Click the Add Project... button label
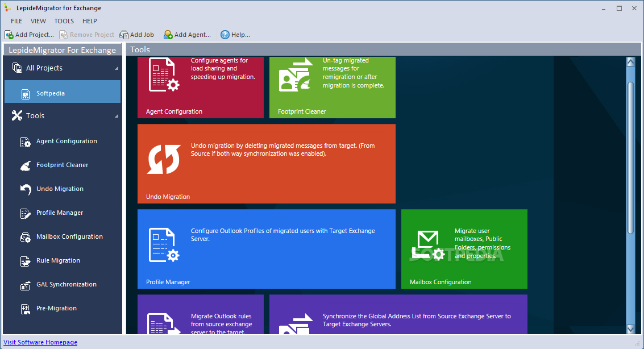The width and height of the screenshot is (644, 349). [x=35, y=35]
